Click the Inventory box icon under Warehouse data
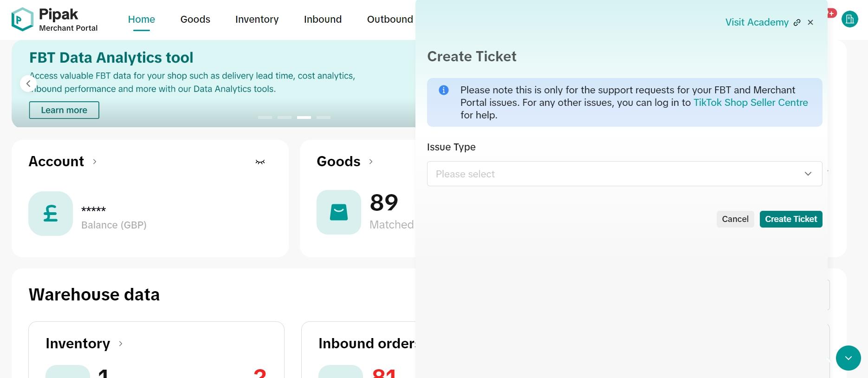The image size is (868, 378). (68, 373)
